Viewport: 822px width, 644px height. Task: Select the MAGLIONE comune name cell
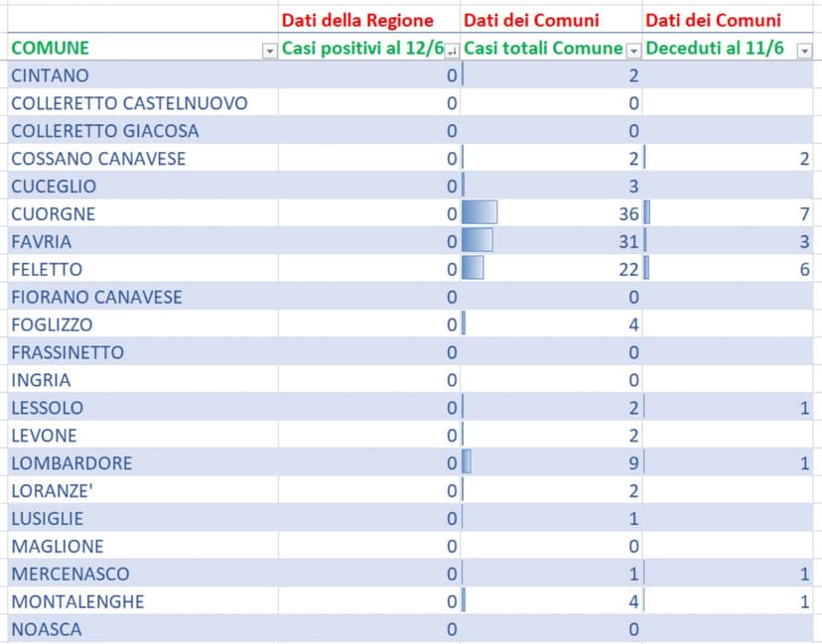[56, 546]
